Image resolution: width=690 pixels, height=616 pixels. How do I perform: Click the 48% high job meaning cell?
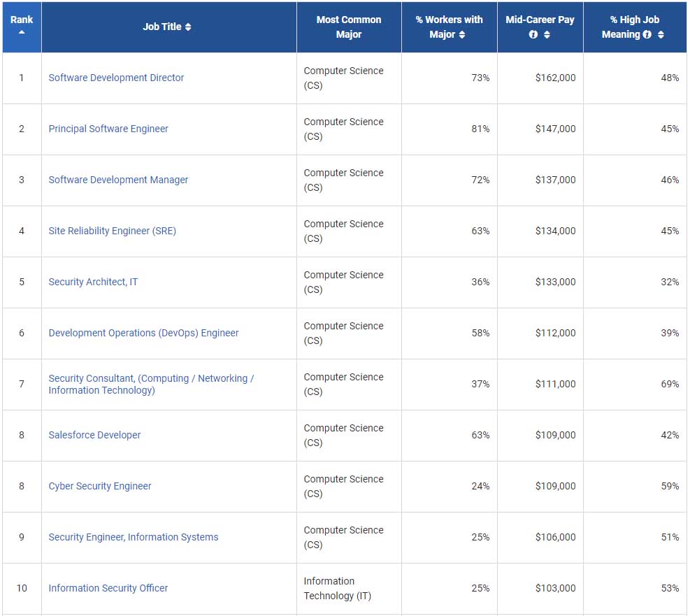coord(635,78)
